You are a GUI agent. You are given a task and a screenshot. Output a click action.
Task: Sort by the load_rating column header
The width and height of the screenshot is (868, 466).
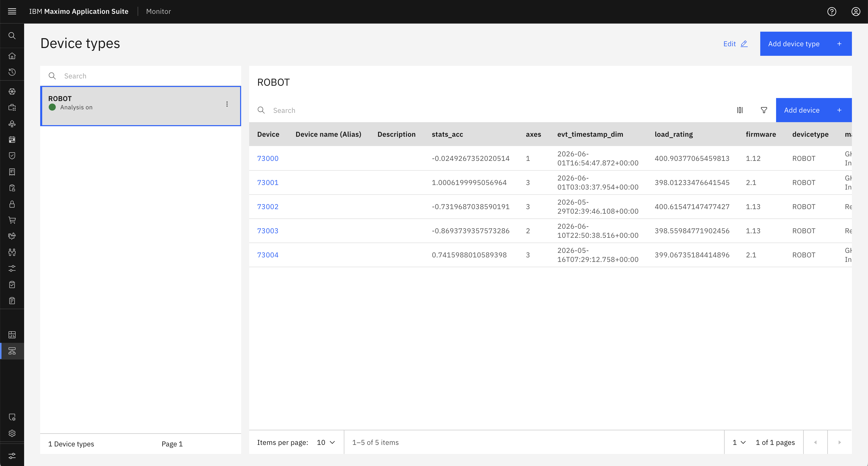pos(674,134)
